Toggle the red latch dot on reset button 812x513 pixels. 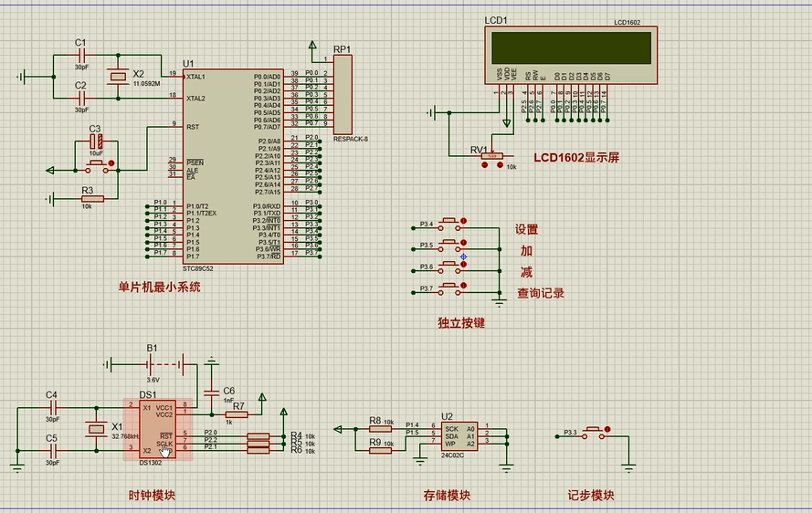tap(111, 163)
